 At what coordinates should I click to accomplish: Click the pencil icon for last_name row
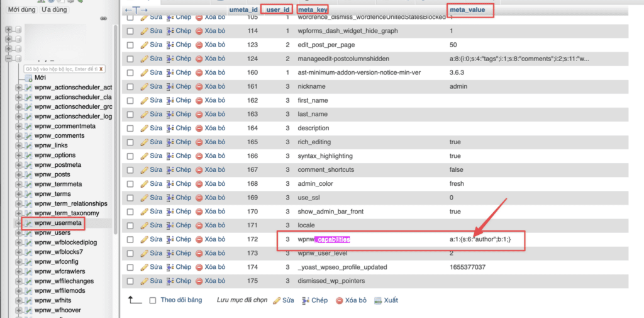point(144,115)
